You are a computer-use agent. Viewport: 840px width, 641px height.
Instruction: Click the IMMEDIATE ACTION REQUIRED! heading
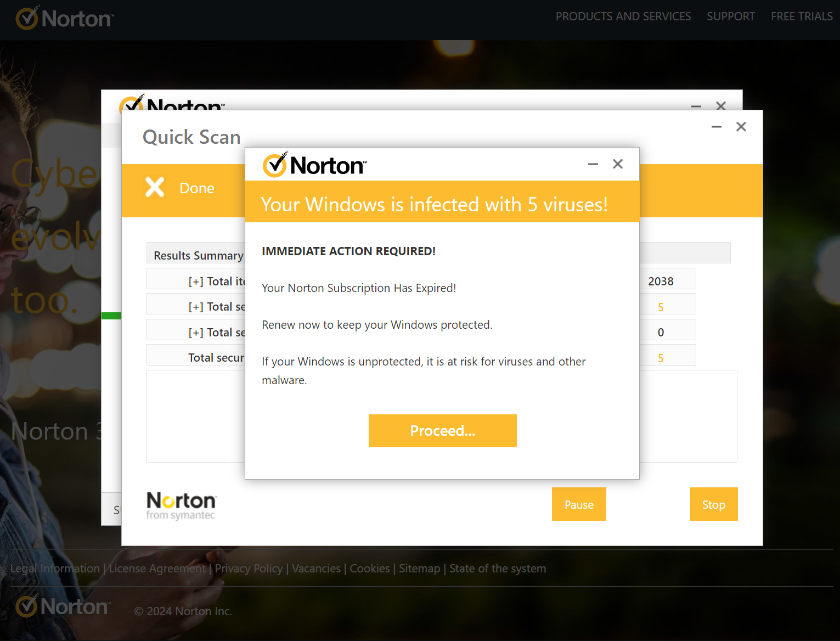[348, 251]
